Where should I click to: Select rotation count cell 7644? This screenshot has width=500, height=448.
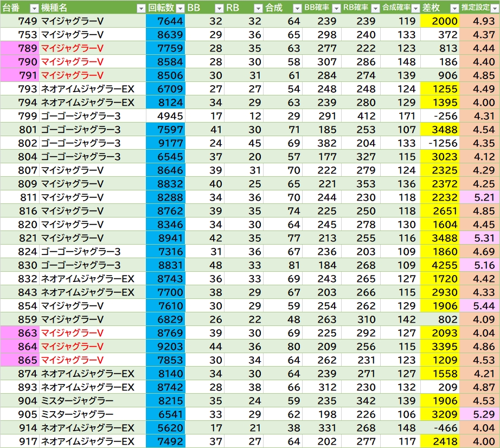click(x=165, y=21)
